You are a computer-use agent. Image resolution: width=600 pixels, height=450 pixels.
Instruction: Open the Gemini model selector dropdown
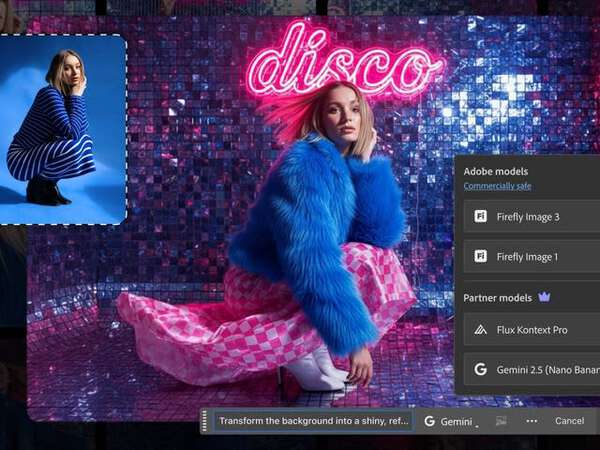click(450, 421)
